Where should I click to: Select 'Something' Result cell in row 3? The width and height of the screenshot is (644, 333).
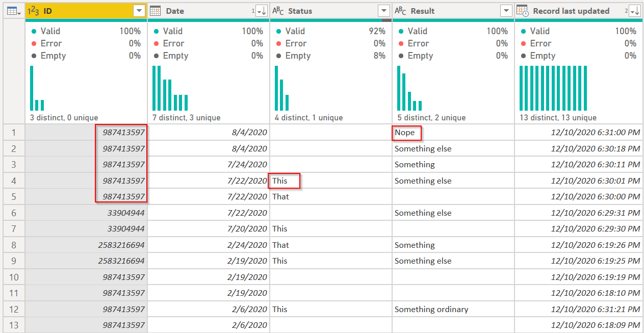pos(453,165)
